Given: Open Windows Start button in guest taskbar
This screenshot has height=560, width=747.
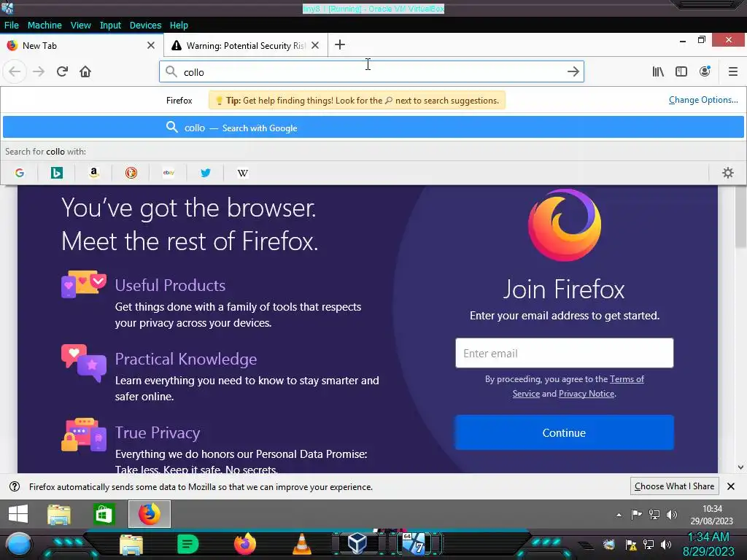Looking at the screenshot, I should point(18,514).
